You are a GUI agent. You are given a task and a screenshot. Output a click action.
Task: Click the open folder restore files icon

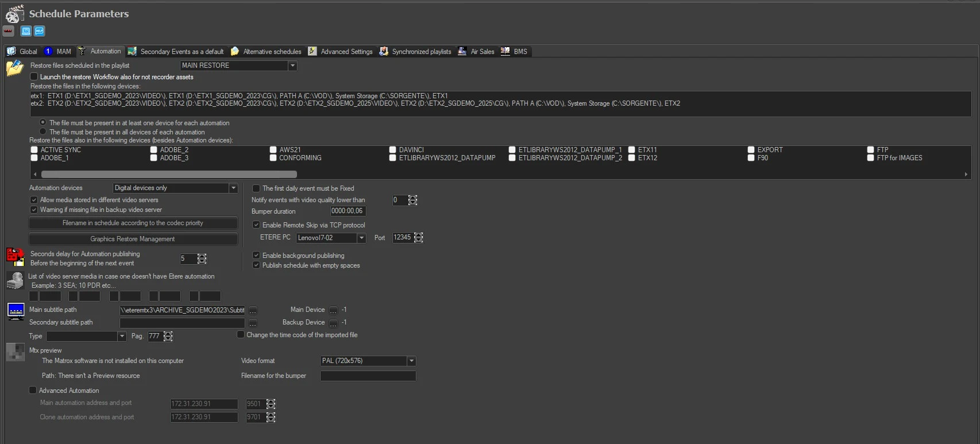(x=14, y=68)
